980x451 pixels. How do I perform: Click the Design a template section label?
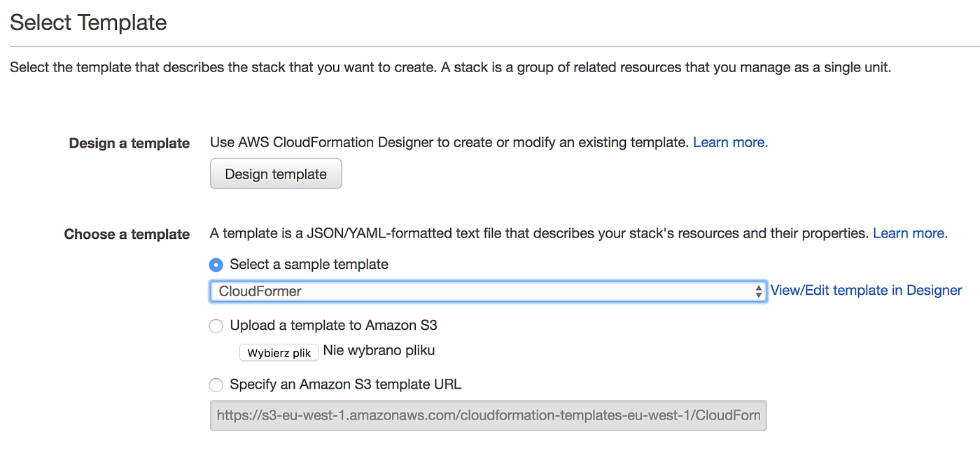[x=129, y=143]
